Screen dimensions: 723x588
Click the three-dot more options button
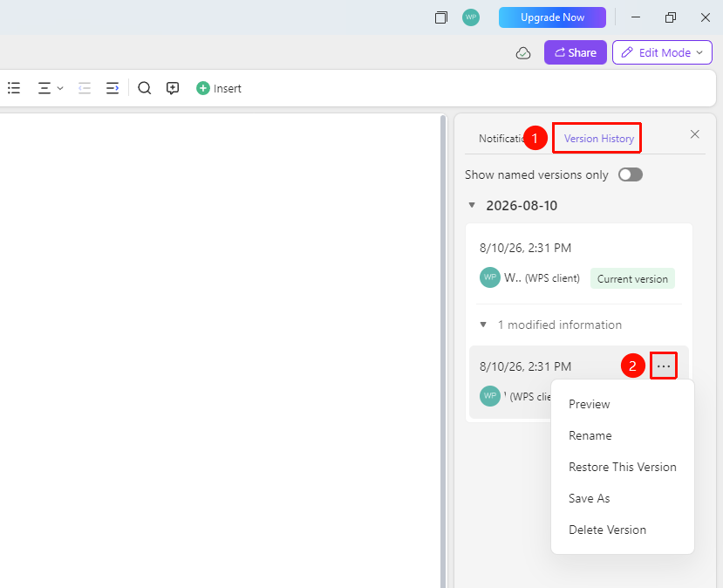[x=664, y=366]
